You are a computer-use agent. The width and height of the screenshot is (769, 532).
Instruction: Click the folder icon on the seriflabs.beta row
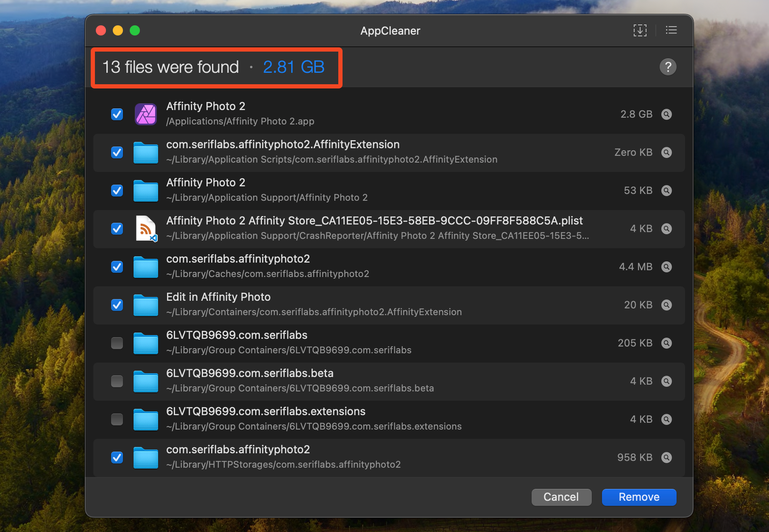(145, 381)
